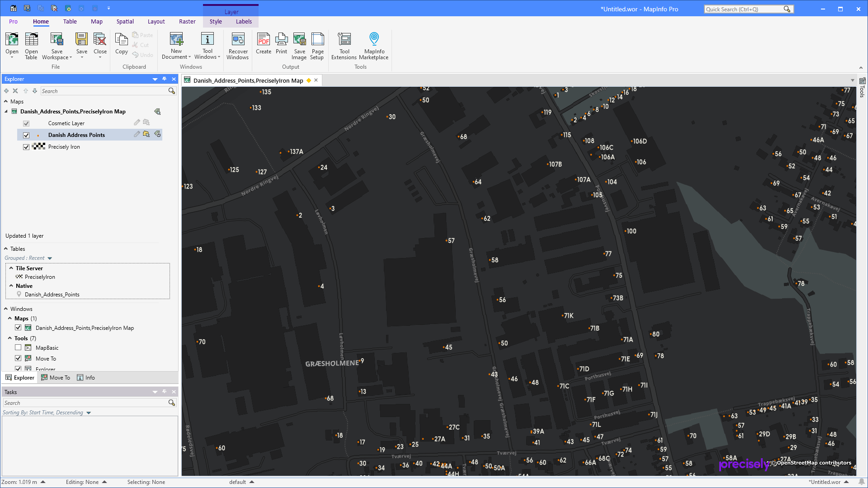Image resolution: width=868 pixels, height=488 pixels.
Task: Click the Print icon in the Output group
Action: (x=281, y=45)
